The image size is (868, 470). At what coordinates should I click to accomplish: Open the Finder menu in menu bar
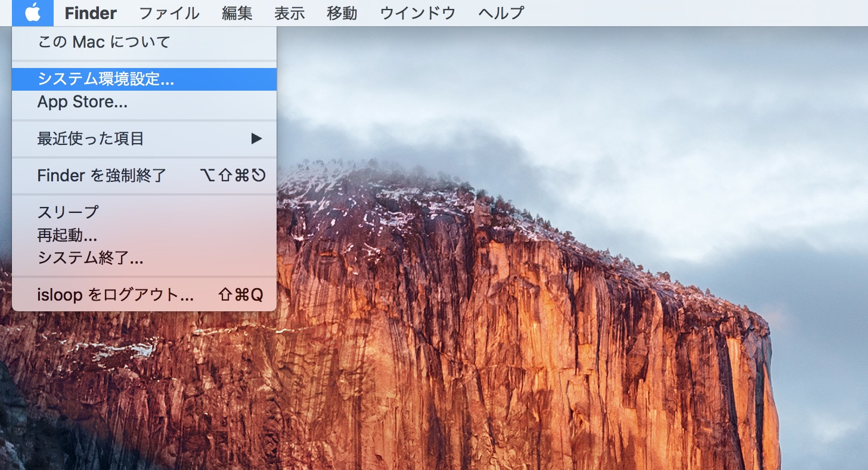click(91, 13)
